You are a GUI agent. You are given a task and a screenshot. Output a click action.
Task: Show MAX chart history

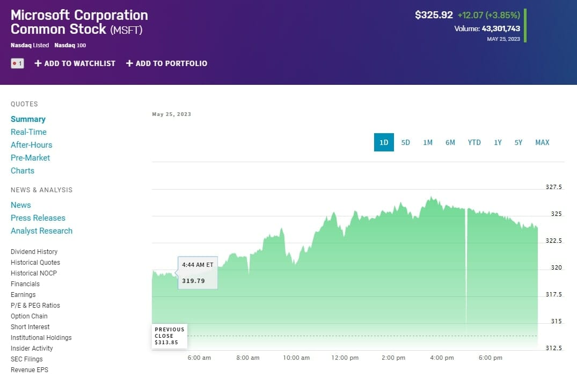pyautogui.click(x=542, y=142)
